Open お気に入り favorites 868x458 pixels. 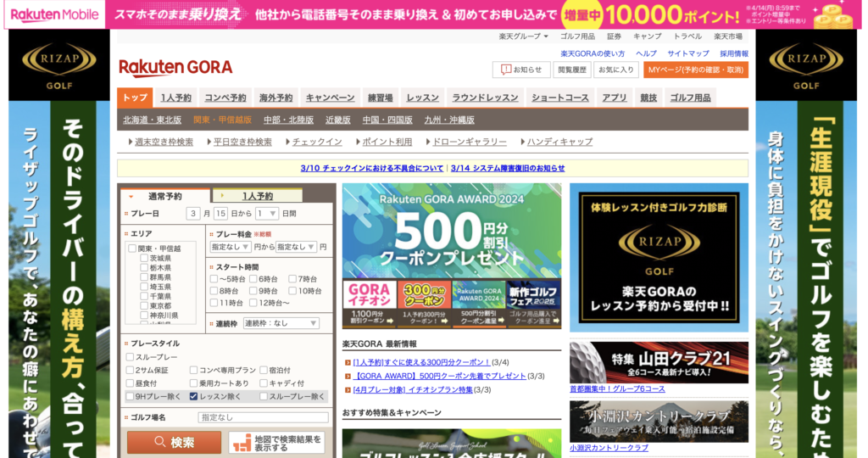615,70
